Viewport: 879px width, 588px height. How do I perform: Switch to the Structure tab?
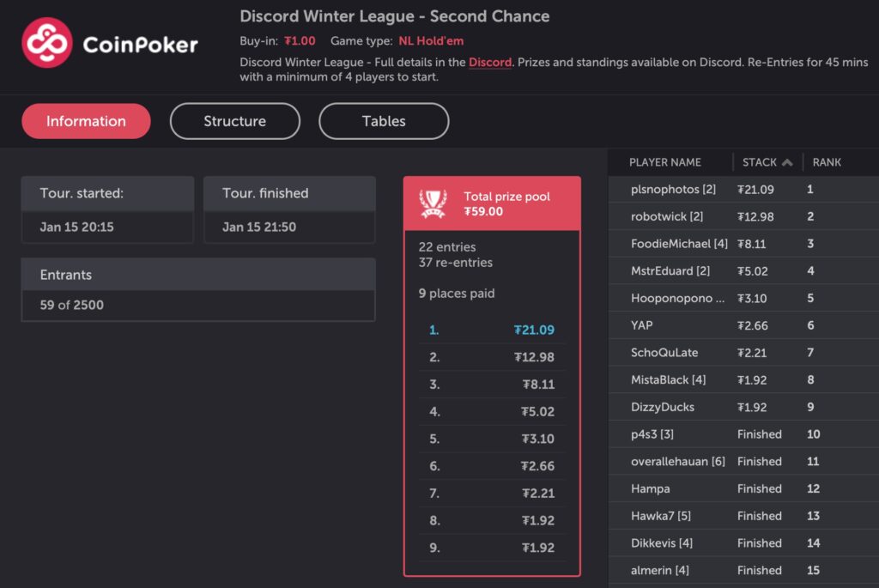[x=234, y=121]
